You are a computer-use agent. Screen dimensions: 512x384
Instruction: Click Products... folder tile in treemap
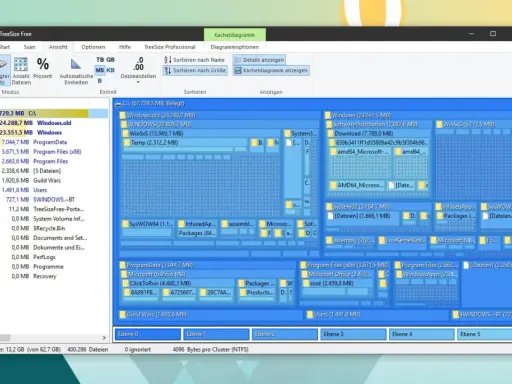[258, 293]
